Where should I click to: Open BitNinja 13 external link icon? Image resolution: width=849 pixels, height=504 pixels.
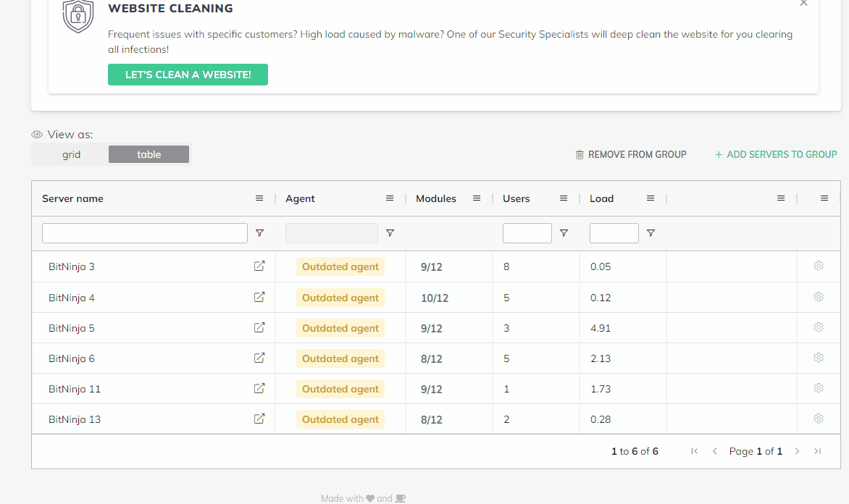tap(259, 419)
